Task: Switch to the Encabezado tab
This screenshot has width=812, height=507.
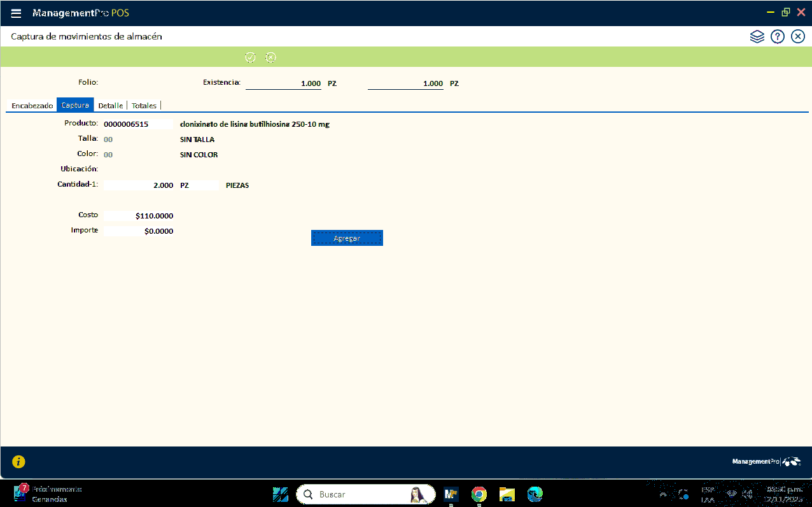Action: (32, 106)
